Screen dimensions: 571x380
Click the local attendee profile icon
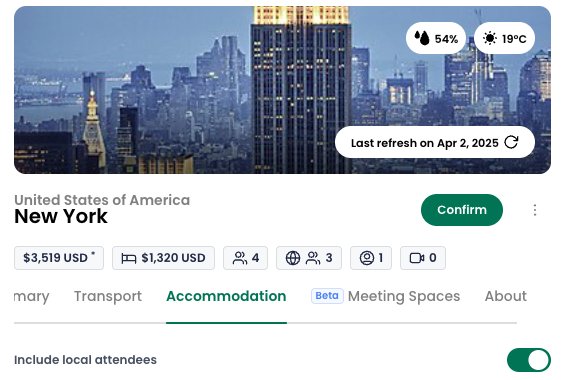pos(367,258)
